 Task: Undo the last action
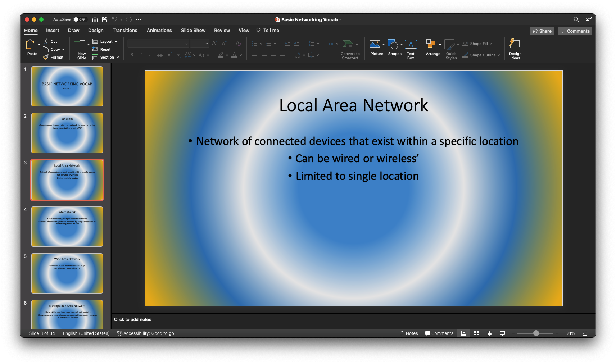point(114,19)
